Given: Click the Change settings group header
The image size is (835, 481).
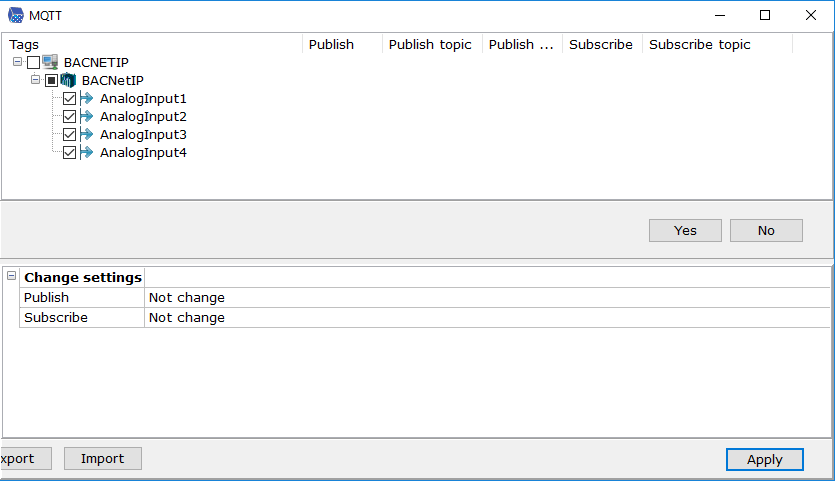Looking at the screenshot, I should click(83, 278).
